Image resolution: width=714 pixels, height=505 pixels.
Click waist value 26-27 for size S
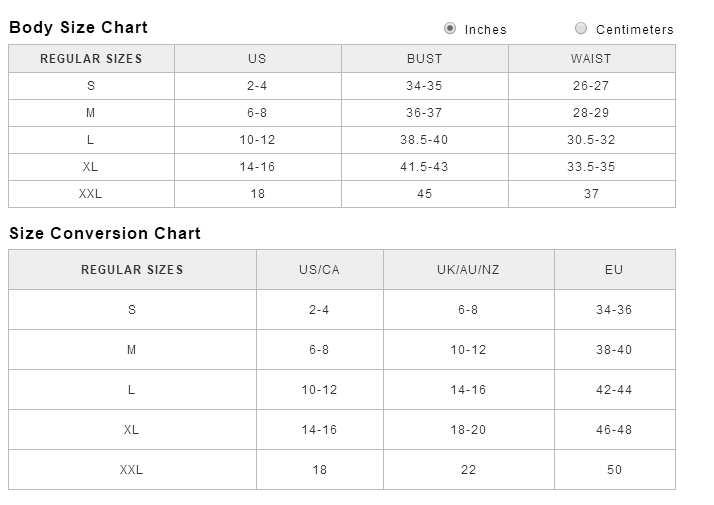pyautogui.click(x=592, y=86)
